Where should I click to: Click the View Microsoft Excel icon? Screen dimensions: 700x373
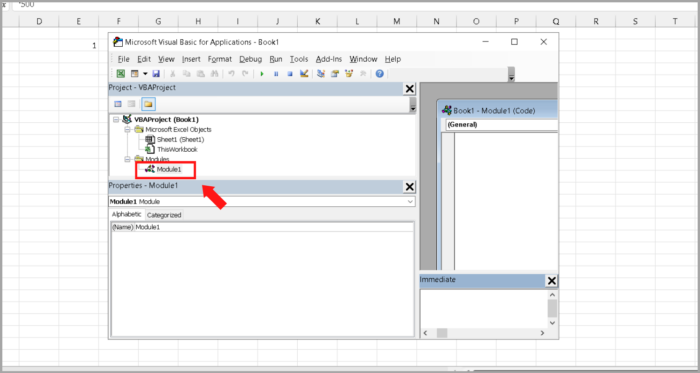(x=121, y=74)
